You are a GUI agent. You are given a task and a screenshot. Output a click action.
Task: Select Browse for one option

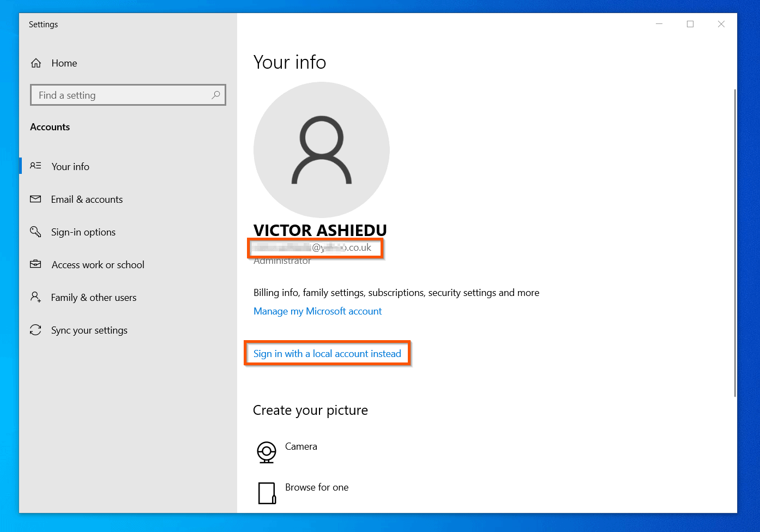pos(317,487)
